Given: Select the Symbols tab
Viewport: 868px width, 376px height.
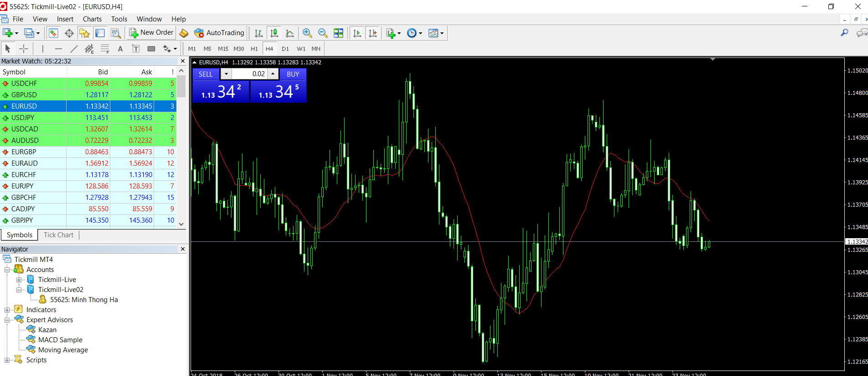Looking at the screenshot, I should tap(20, 235).
